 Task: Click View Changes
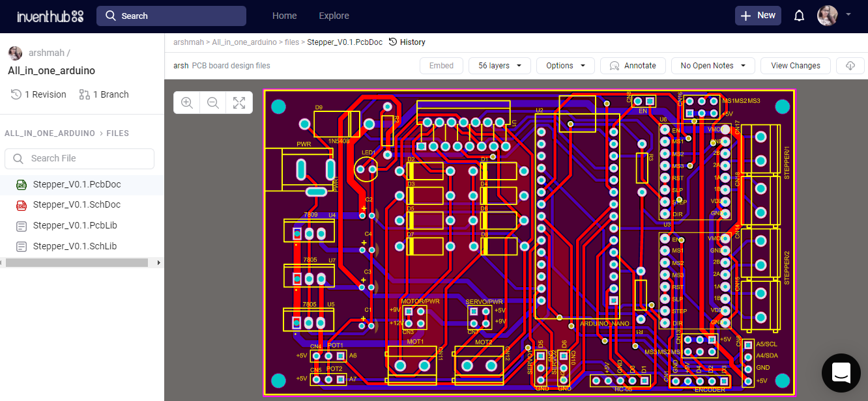796,66
